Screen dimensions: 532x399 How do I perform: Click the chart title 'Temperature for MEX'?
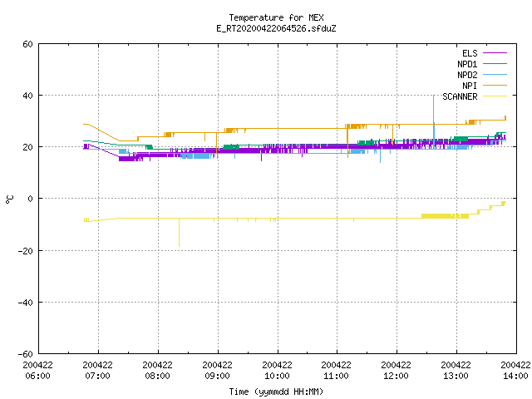pos(276,17)
